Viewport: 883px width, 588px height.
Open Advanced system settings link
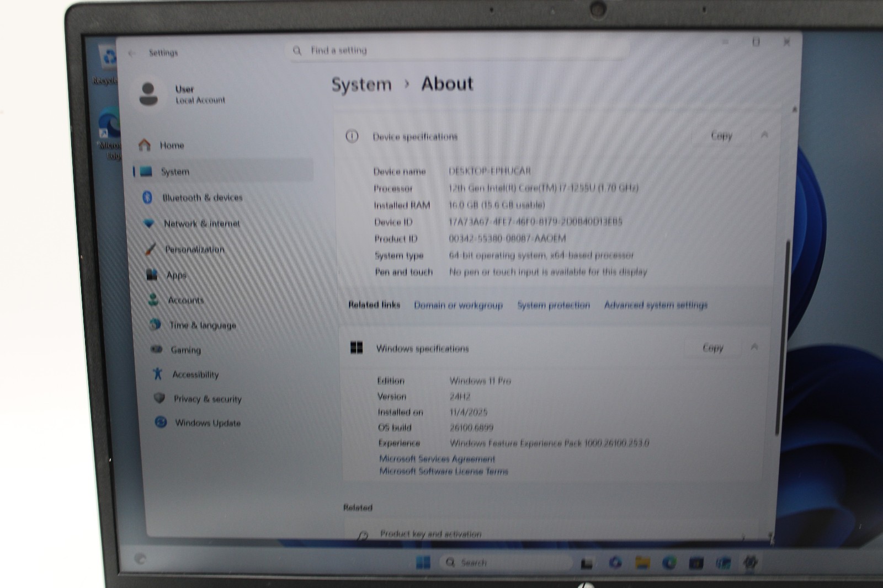656,305
